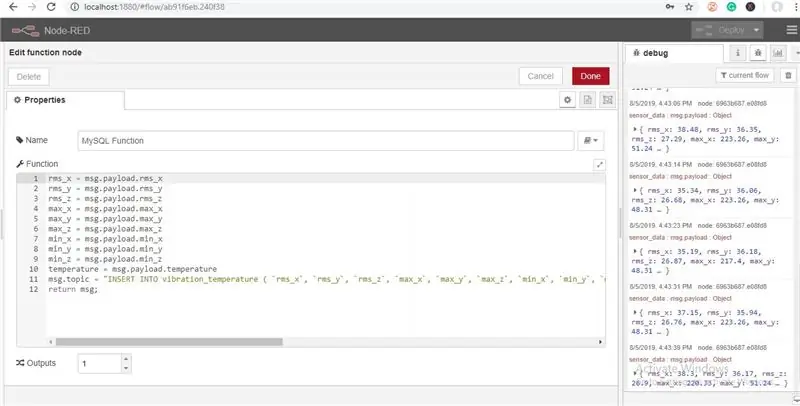The image size is (800, 406).
Task: Open the dashboard chart sidebar tab
Action: click(x=778, y=53)
